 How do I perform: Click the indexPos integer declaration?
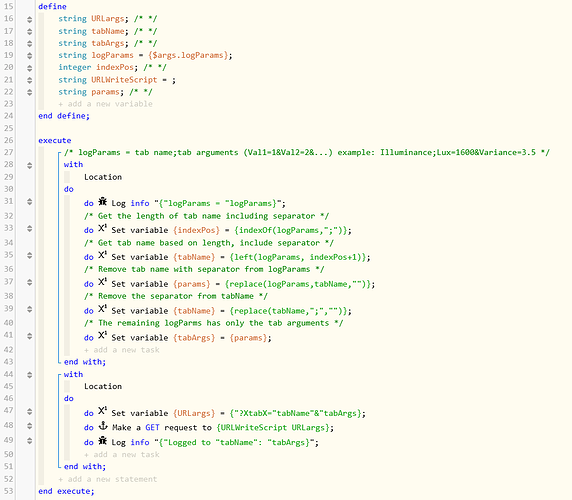[112, 67]
